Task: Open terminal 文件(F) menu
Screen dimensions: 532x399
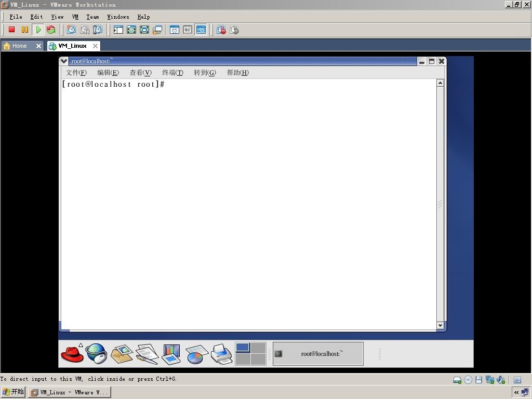Action: click(76, 73)
